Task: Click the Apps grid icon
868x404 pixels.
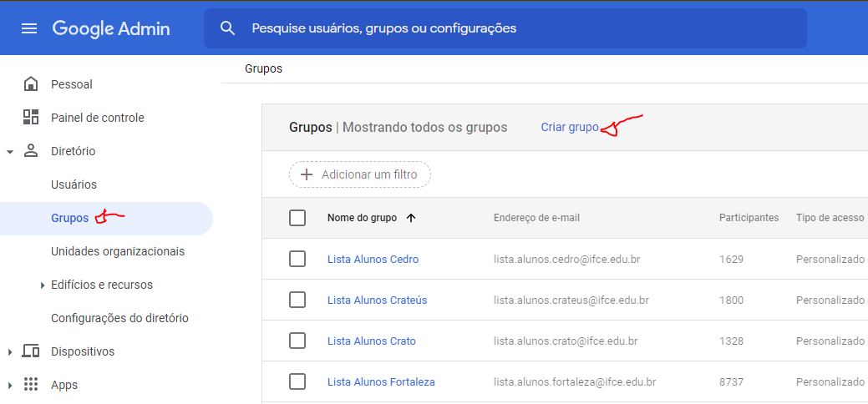Action: click(31, 385)
